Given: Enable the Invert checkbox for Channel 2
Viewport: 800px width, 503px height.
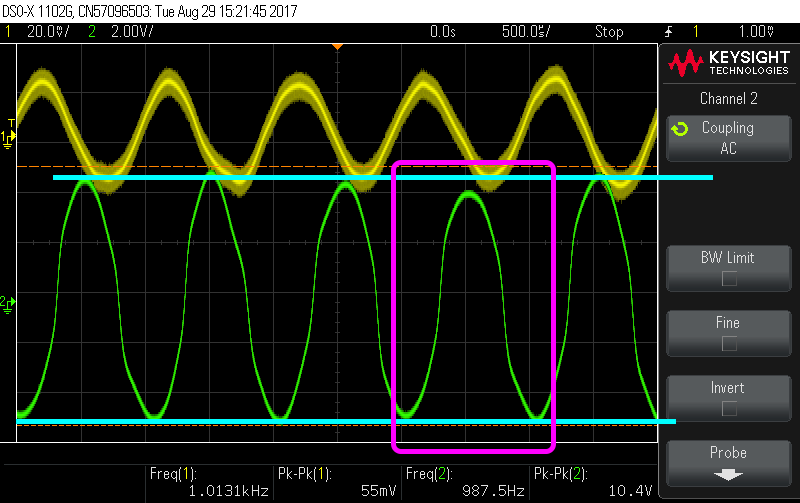Looking at the screenshot, I should 728,408.
